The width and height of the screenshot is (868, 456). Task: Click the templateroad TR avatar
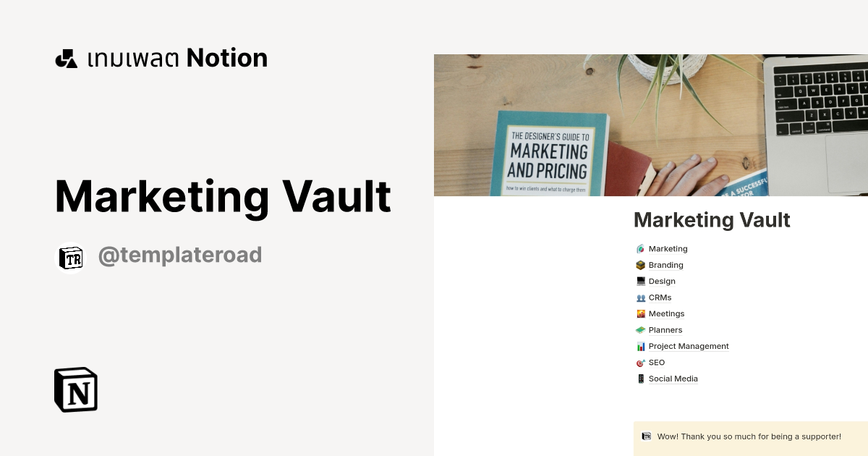click(x=71, y=257)
